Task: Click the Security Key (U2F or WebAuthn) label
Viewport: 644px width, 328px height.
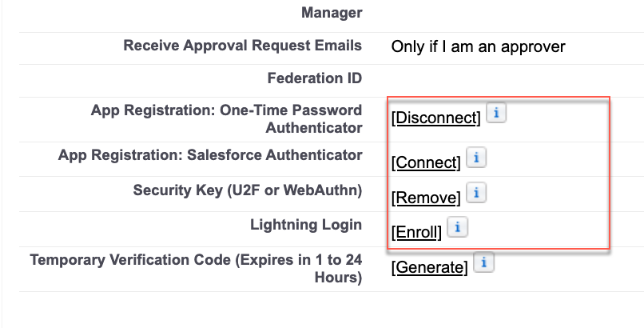Action: tap(248, 190)
